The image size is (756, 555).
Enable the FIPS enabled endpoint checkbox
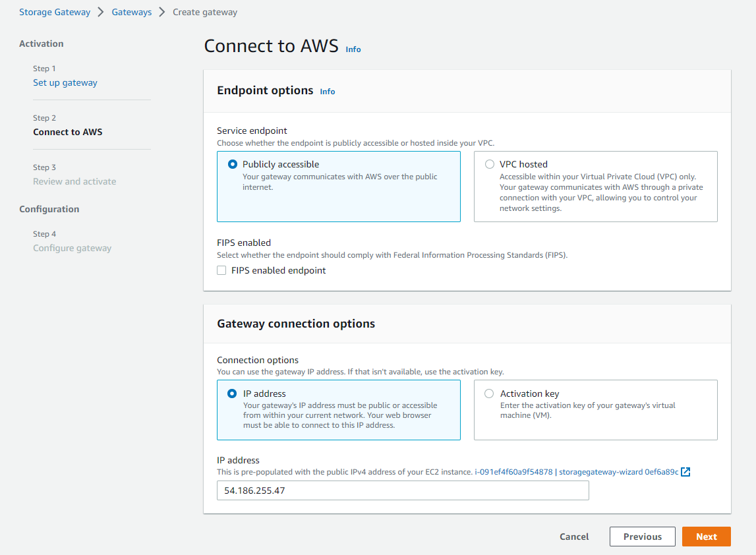221,270
